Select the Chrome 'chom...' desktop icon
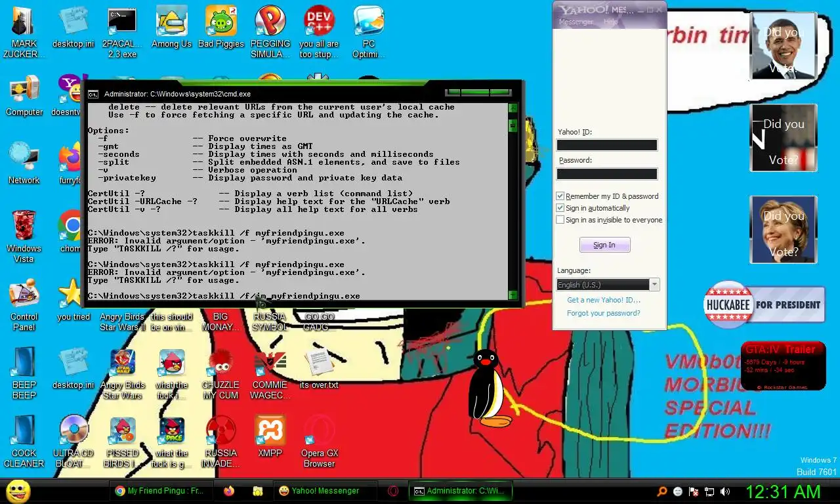This screenshot has height=504, width=840. coord(71,231)
